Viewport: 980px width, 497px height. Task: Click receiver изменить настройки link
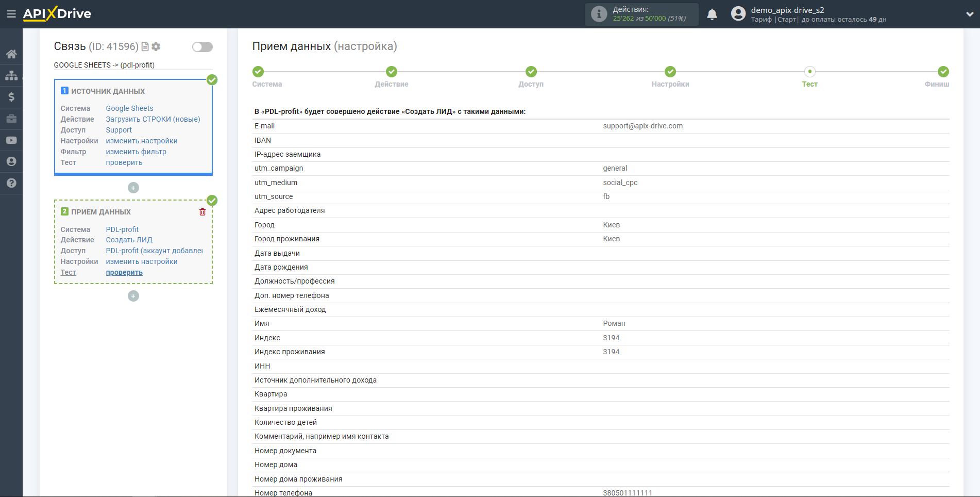coord(142,261)
